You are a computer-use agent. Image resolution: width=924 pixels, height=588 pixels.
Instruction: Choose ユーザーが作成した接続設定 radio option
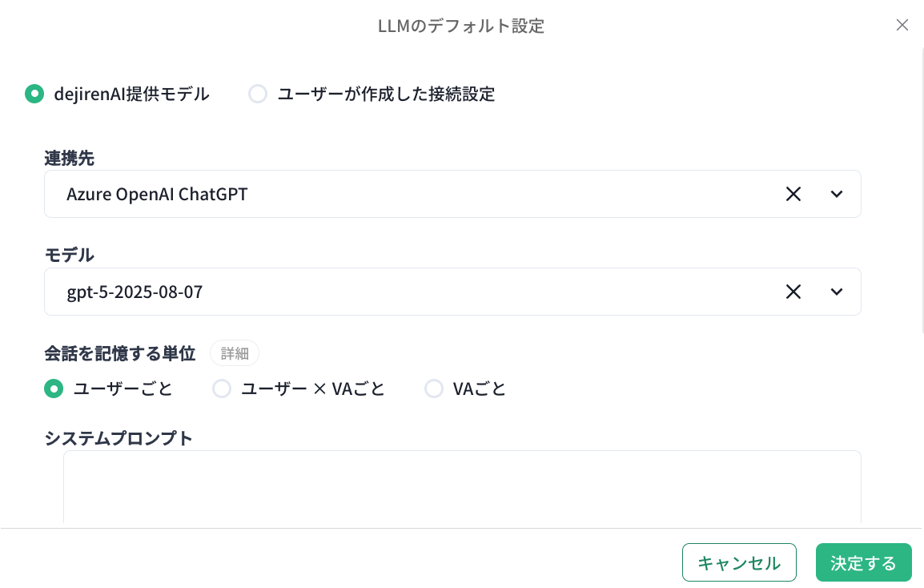(x=258, y=94)
